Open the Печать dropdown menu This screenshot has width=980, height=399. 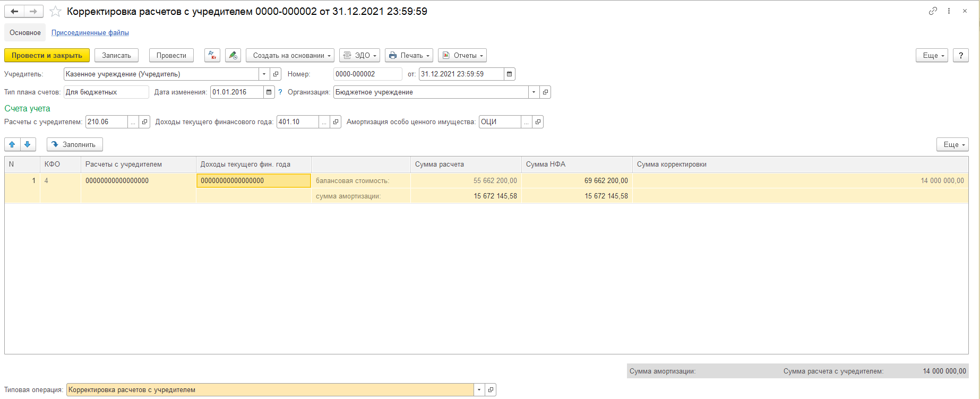(409, 55)
